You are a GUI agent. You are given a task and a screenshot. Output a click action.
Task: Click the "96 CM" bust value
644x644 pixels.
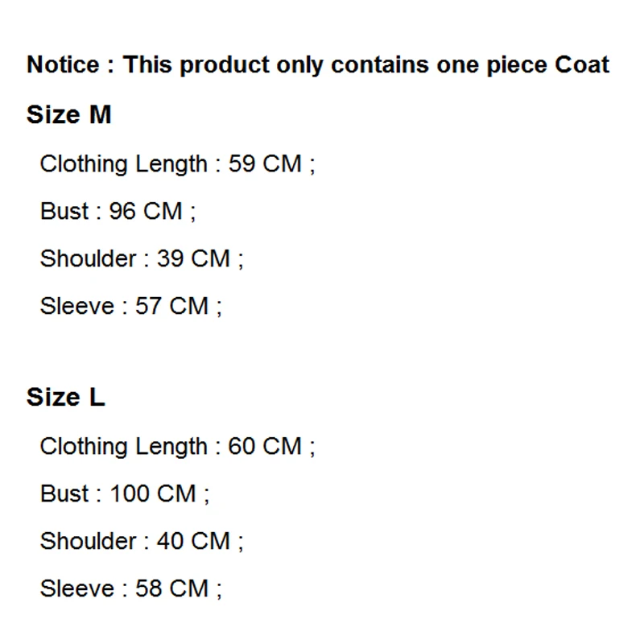146,211
